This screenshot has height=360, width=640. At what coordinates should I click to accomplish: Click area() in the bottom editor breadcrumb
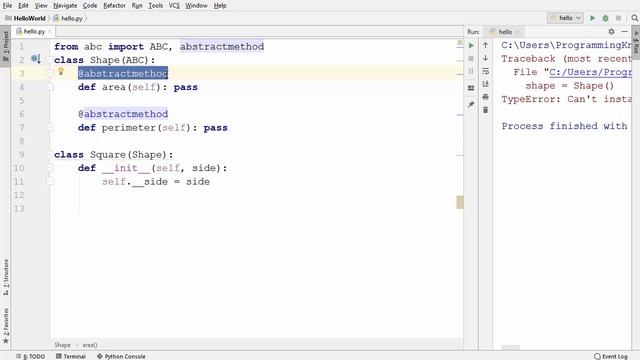click(x=90, y=345)
